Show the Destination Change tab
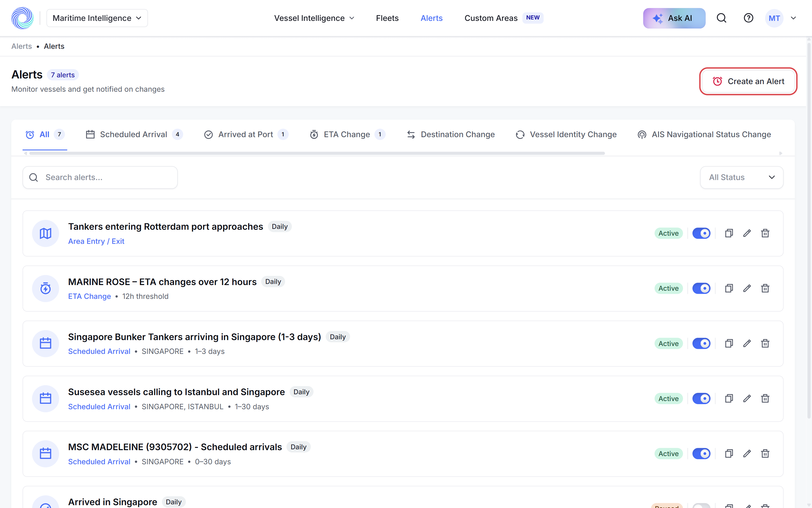The image size is (812, 508). [x=451, y=134]
